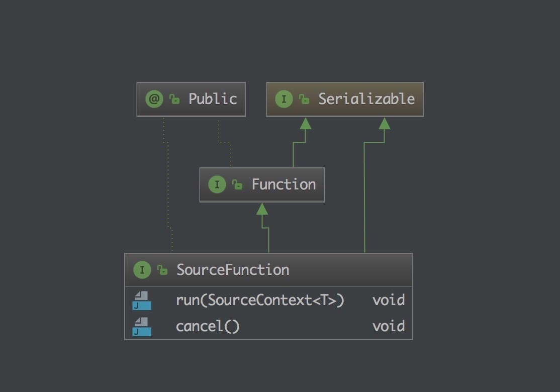Click the green lock icon beside Public
560x392 pixels.
click(174, 99)
